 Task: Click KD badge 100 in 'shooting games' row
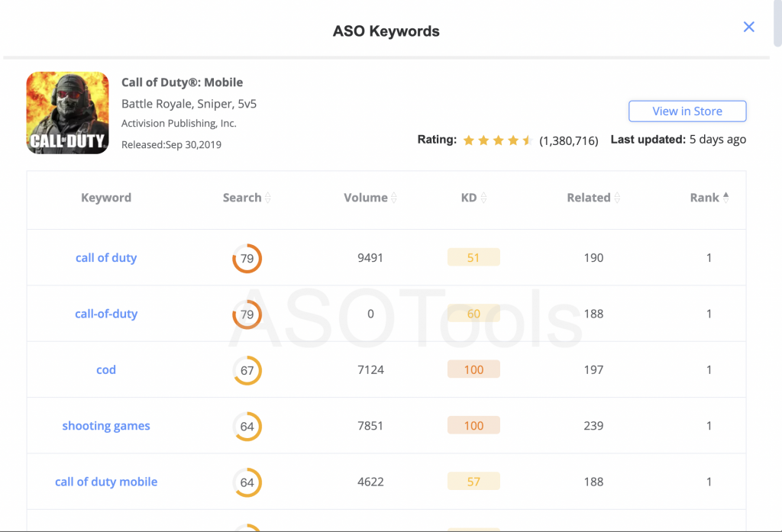pyautogui.click(x=473, y=425)
